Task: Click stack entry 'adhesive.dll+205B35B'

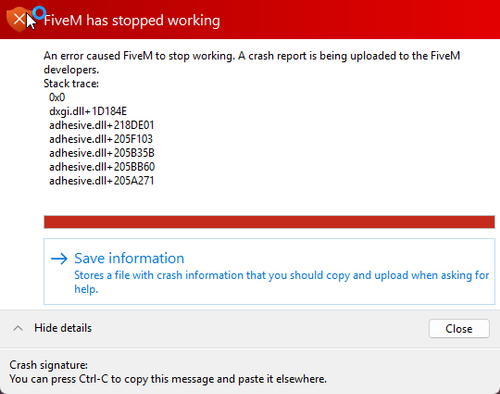Action: [102, 153]
